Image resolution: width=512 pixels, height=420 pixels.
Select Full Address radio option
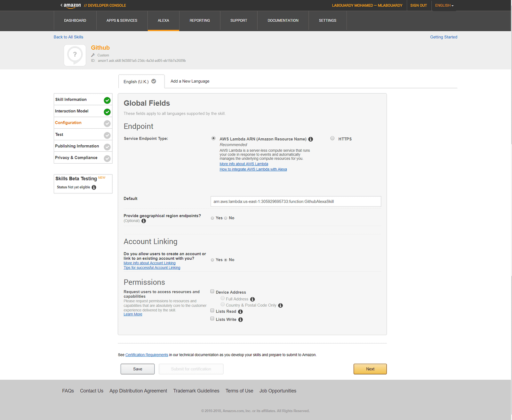coord(223,298)
